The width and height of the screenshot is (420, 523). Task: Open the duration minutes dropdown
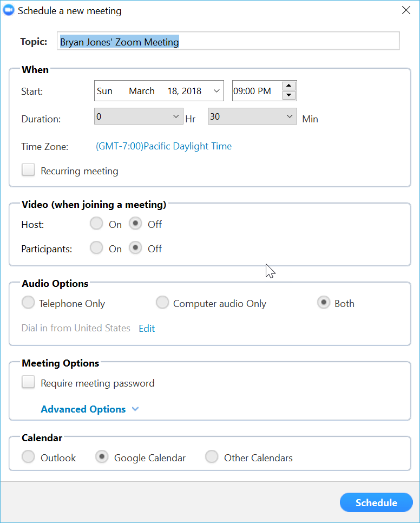[252, 116]
